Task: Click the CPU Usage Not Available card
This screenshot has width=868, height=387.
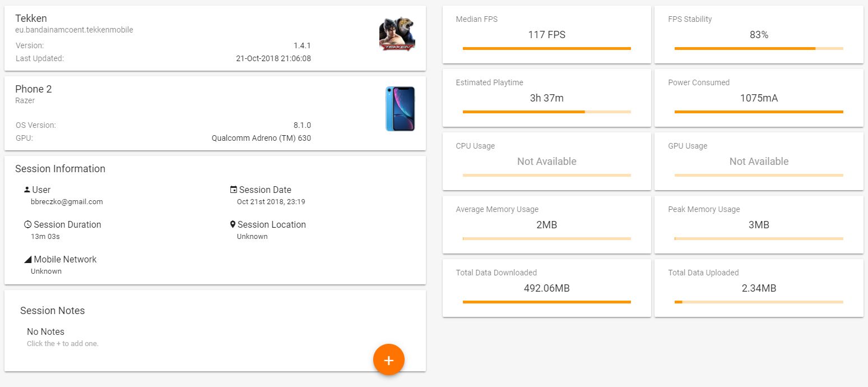Action: coord(546,162)
